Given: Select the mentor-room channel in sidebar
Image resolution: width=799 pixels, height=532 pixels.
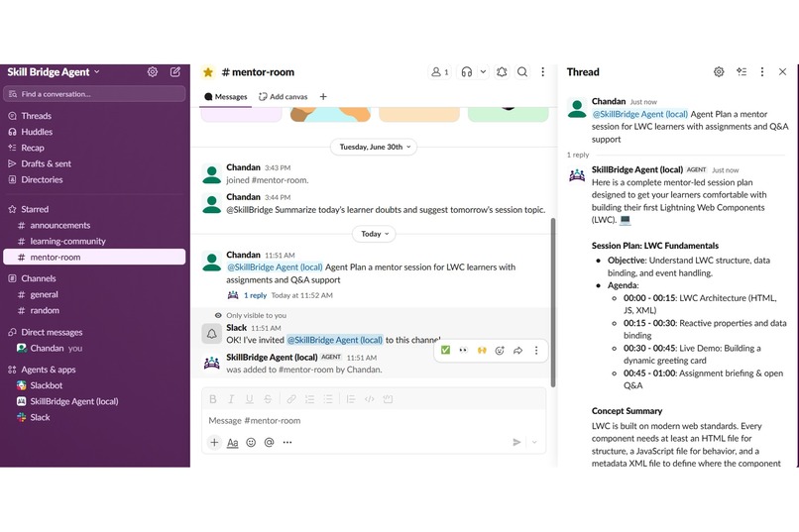Looking at the screenshot, I should pyautogui.click(x=95, y=258).
